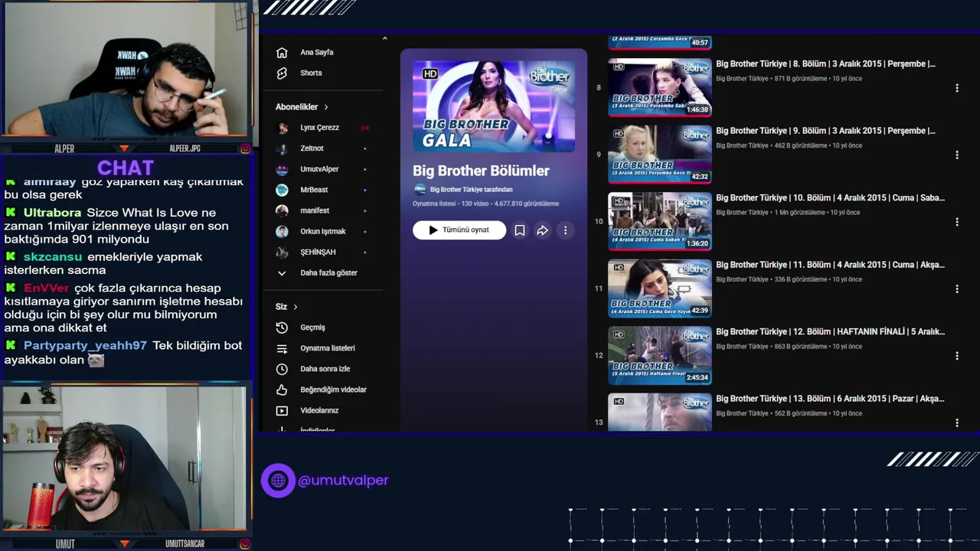Open the Ana Sayfa home icon

click(x=282, y=53)
